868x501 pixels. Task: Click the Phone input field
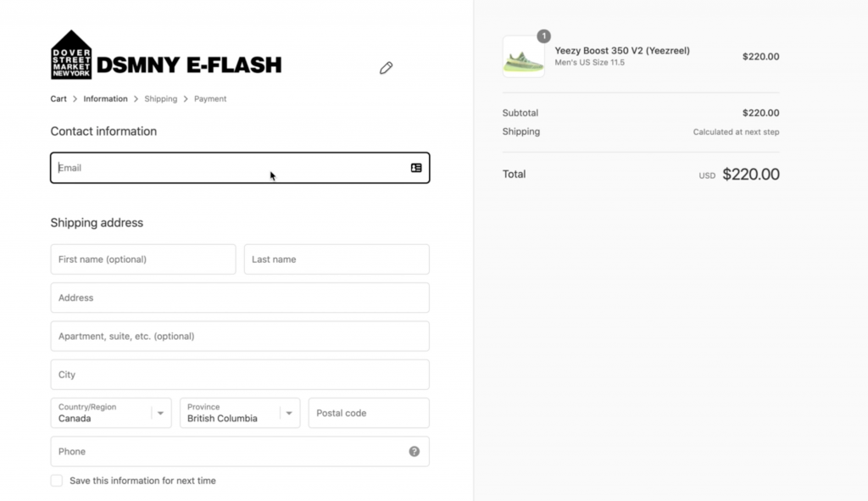[240, 451]
